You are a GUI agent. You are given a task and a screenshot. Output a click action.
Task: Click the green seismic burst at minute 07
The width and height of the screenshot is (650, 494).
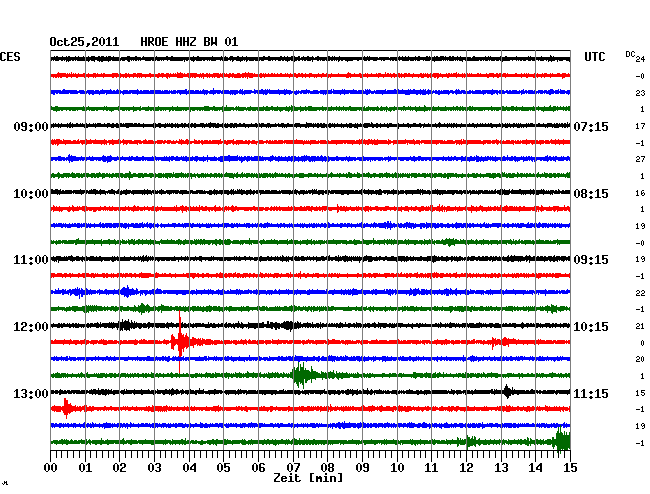(303, 375)
